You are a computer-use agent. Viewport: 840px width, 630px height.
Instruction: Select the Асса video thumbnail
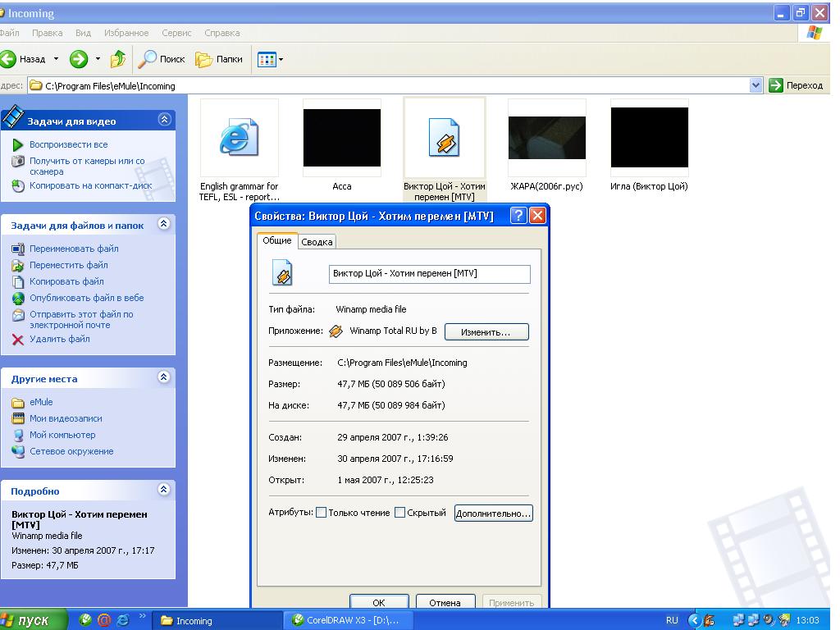pos(342,138)
